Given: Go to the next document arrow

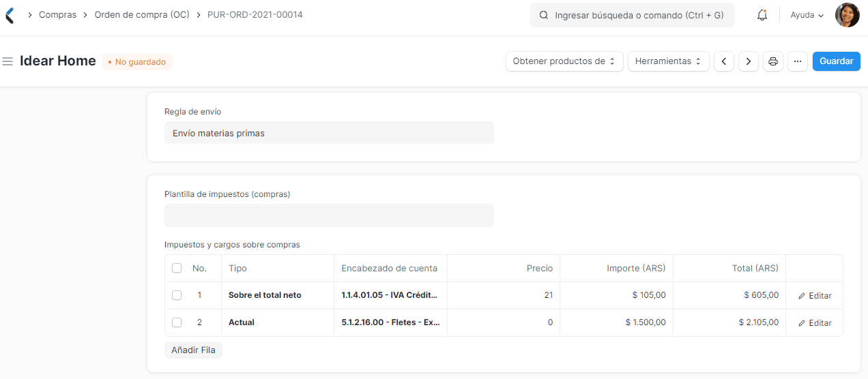Looking at the screenshot, I should (x=749, y=61).
